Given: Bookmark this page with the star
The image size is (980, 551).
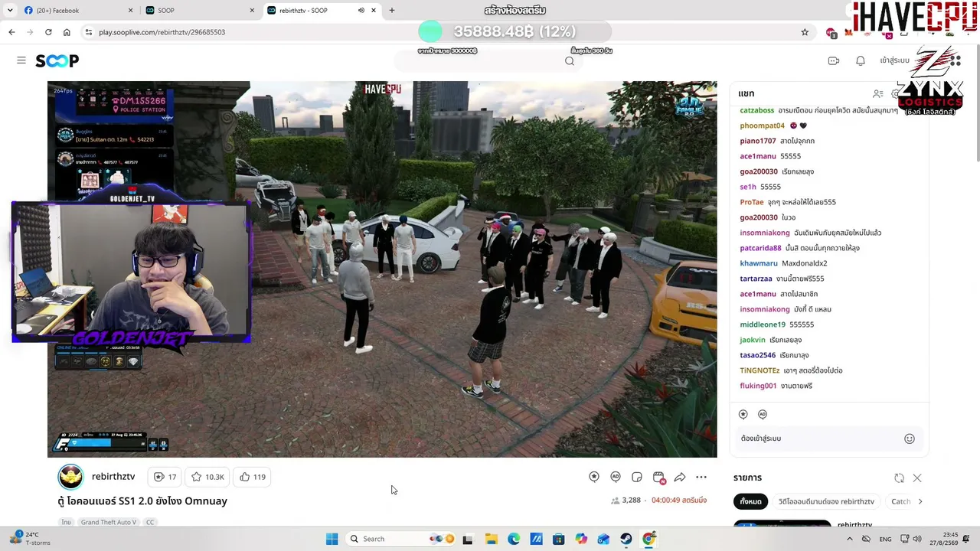Looking at the screenshot, I should tap(805, 32).
